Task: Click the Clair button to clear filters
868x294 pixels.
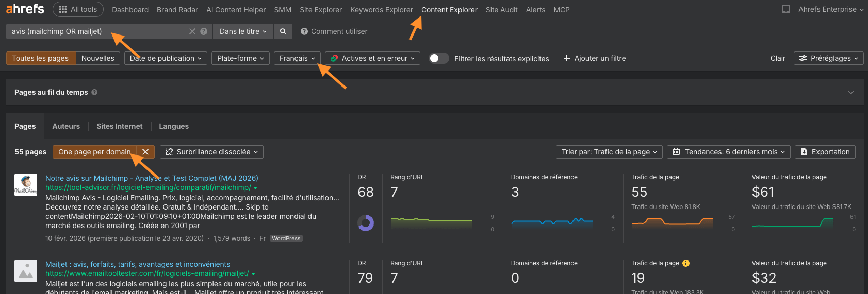Action: [778, 58]
